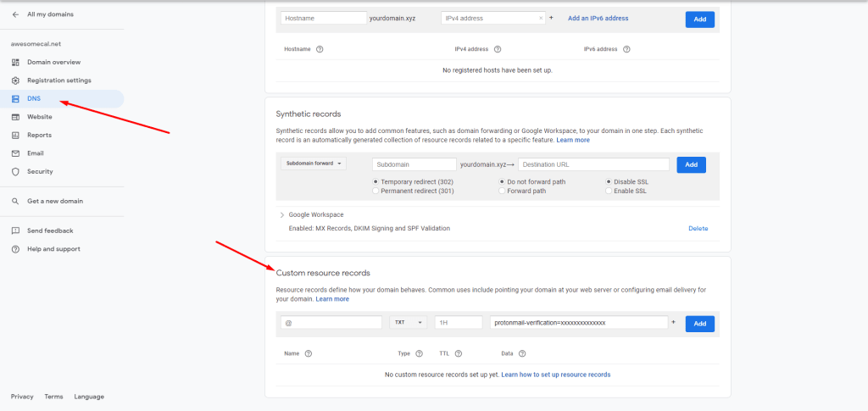Click Add button for registered hosts

pyautogui.click(x=699, y=19)
